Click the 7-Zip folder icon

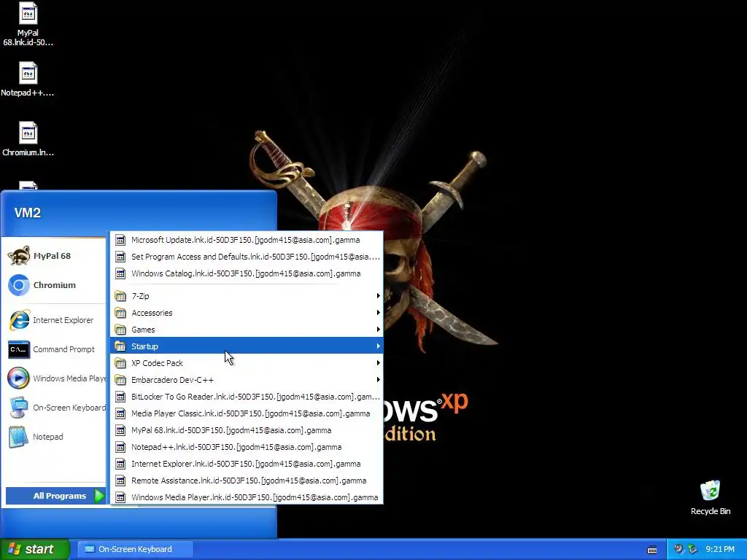click(120, 296)
